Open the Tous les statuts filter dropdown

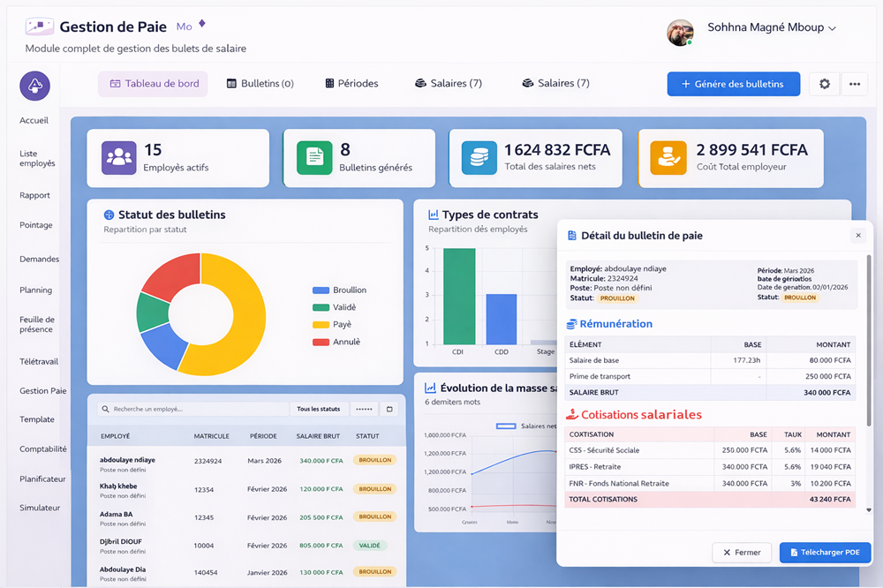(x=318, y=409)
